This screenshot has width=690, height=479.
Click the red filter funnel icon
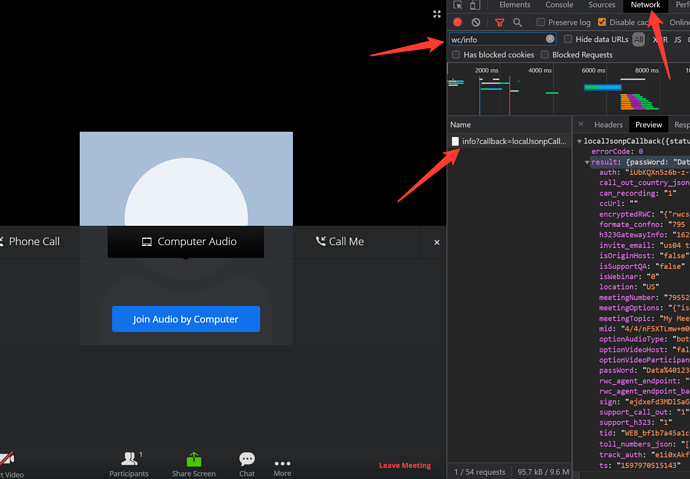tap(499, 22)
